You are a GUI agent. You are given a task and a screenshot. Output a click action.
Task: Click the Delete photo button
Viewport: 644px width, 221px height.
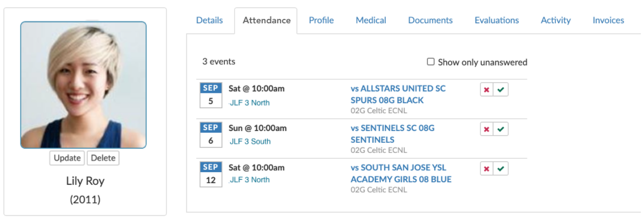click(103, 158)
